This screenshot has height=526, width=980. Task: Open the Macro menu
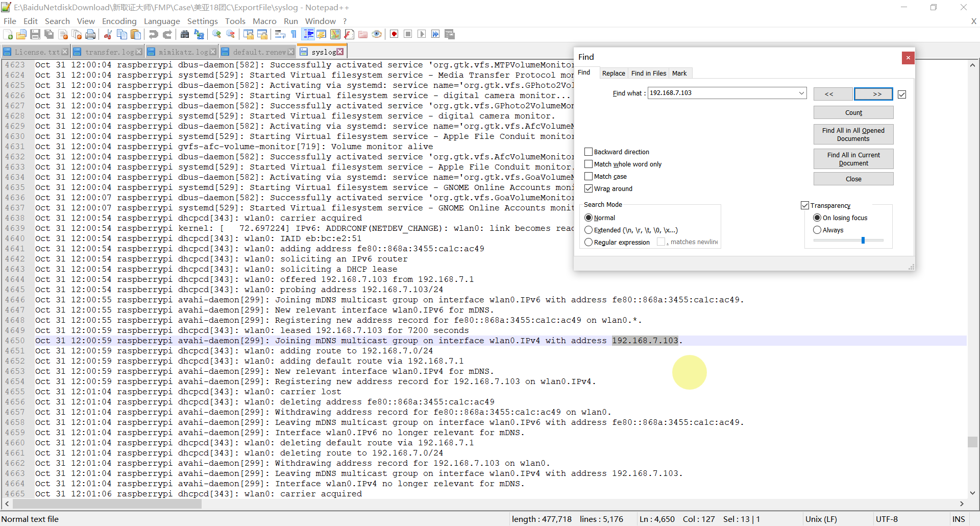(264, 21)
